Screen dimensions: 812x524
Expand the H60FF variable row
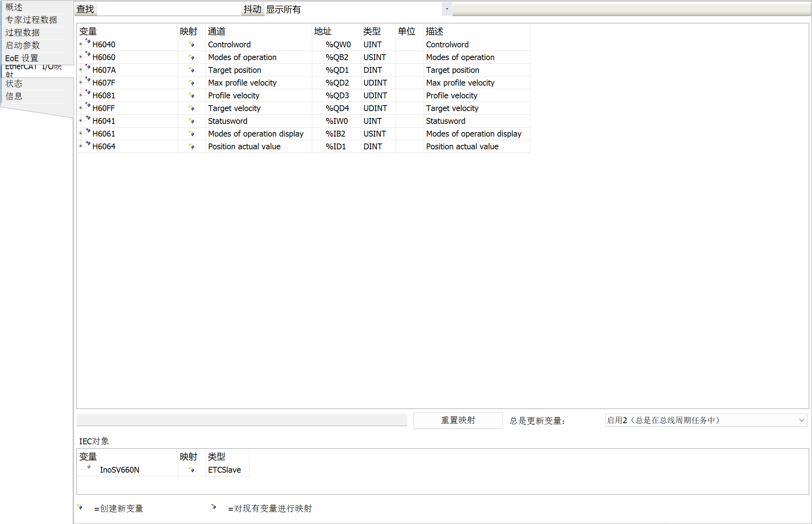80,108
